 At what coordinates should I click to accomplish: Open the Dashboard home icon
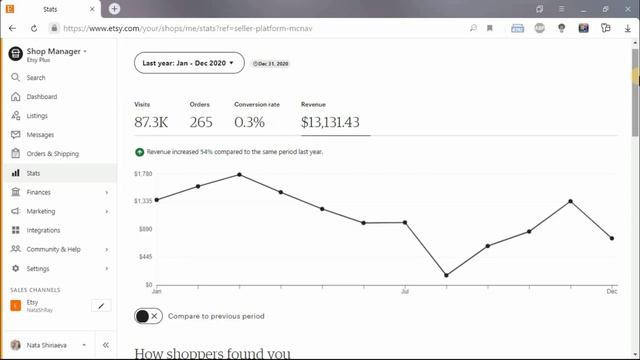click(16, 97)
